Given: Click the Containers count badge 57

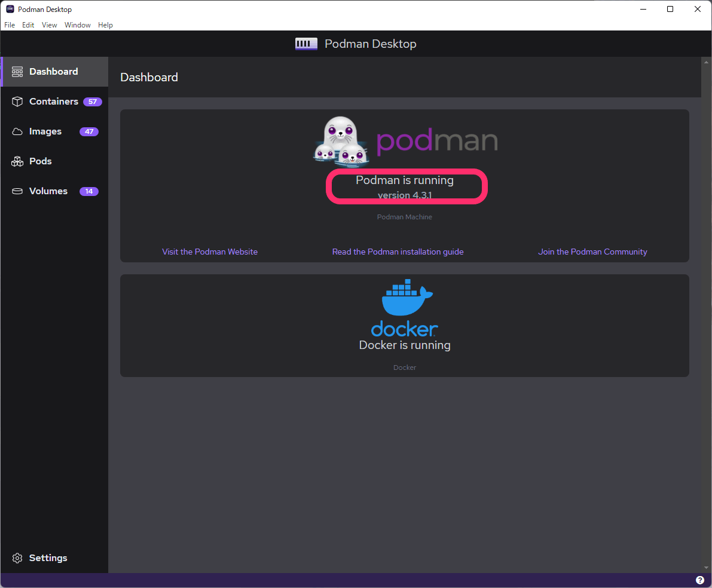Looking at the screenshot, I should tap(93, 102).
